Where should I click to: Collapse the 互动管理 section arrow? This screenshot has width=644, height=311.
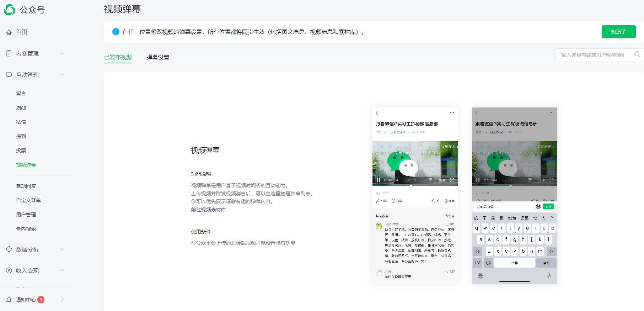click(x=62, y=75)
